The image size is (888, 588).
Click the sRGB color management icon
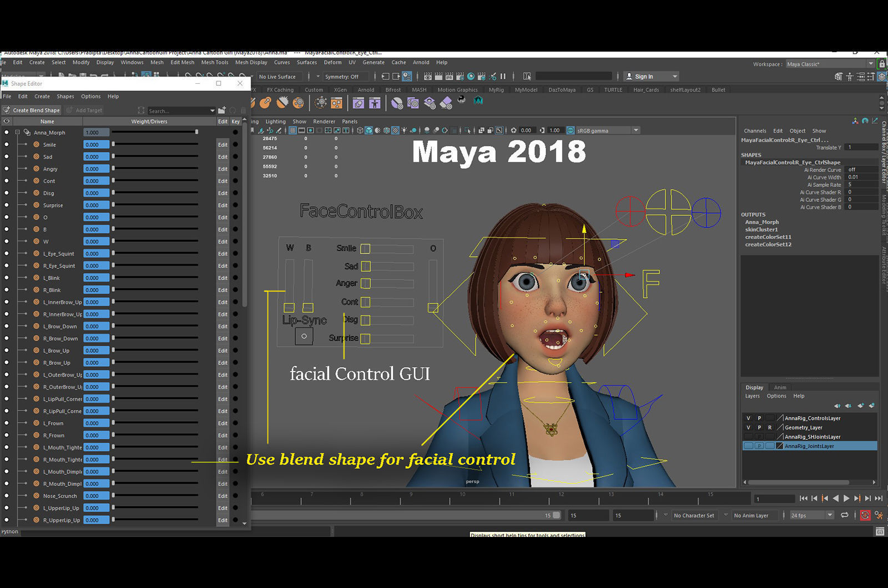coord(571,130)
